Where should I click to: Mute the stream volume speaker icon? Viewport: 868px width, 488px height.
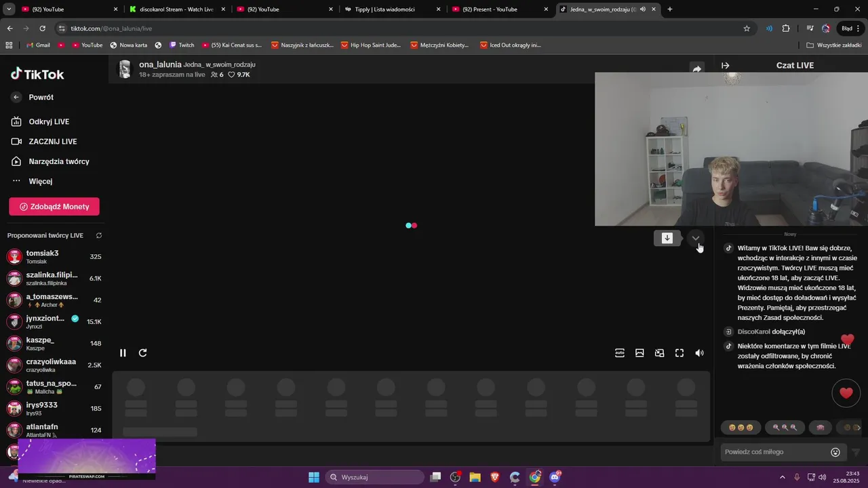[x=699, y=352]
